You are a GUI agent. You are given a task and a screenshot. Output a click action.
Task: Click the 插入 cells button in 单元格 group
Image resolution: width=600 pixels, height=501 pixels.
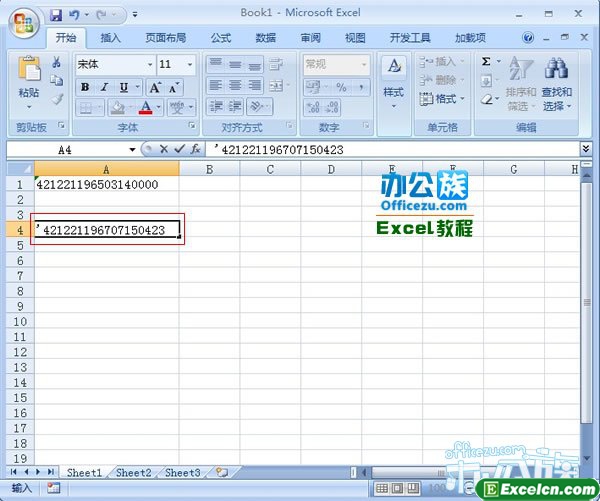(441, 61)
